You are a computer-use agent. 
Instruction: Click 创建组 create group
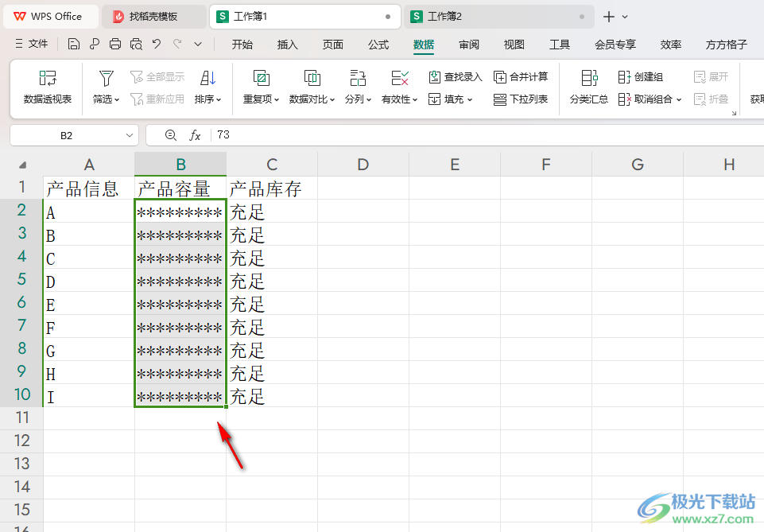point(640,77)
